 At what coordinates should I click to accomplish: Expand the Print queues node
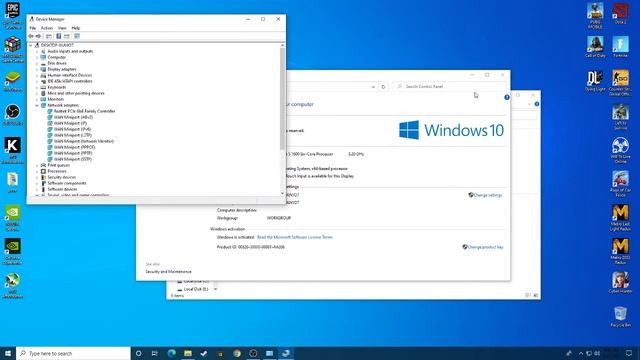point(37,165)
